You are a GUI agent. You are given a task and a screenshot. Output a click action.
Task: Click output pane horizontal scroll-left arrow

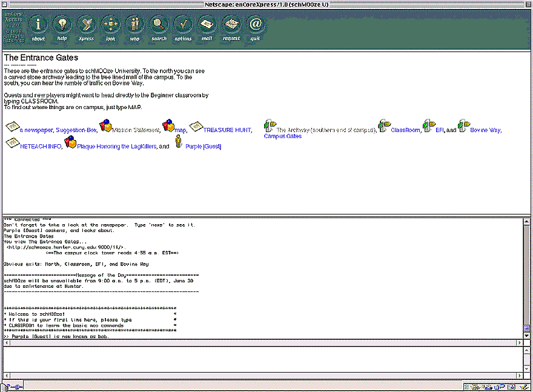click(x=7, y=343)
